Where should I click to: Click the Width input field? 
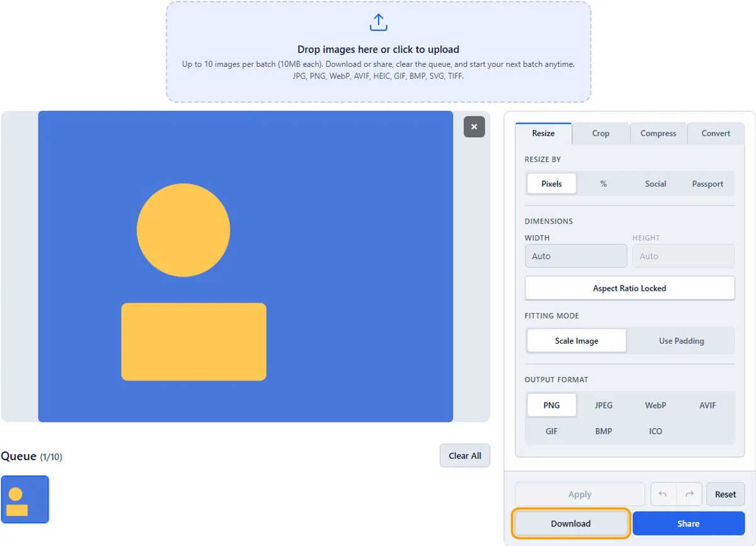coord(576,256)
